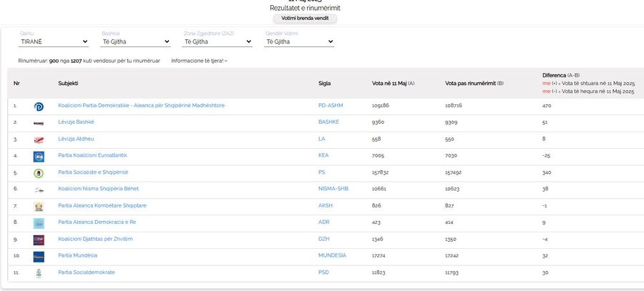Click the LA sigla link
The height and width of the screenshot is (291, 644).
coord(321,139)
